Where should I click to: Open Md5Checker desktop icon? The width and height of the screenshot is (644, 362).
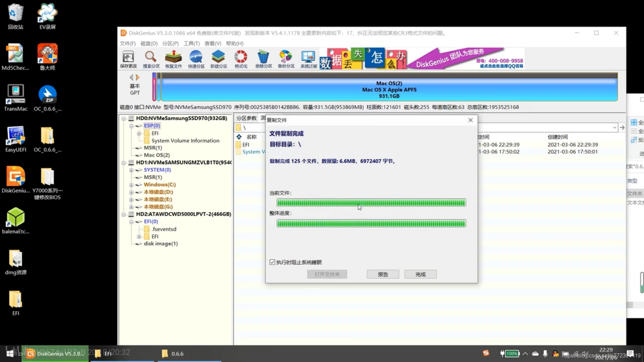coord(15,57)
